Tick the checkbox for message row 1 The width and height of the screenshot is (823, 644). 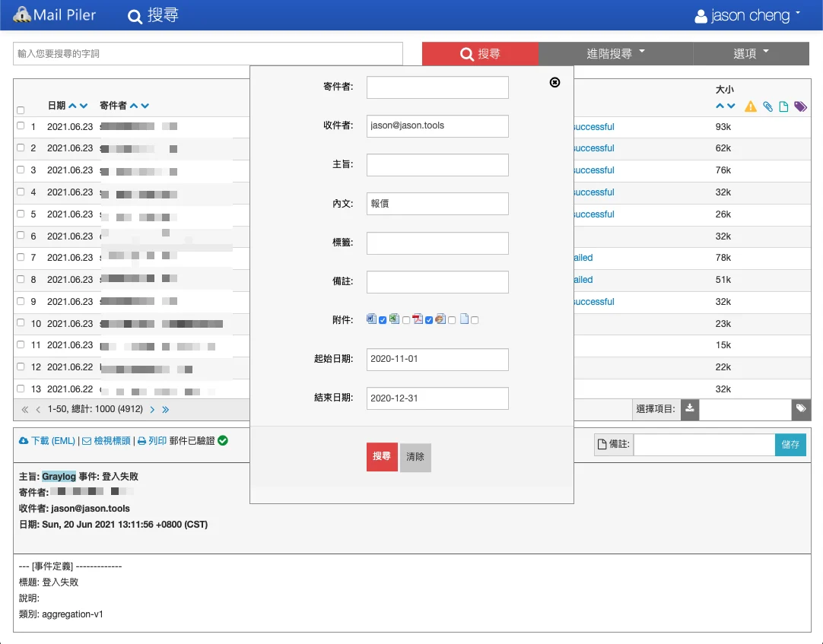pos(21,125)
